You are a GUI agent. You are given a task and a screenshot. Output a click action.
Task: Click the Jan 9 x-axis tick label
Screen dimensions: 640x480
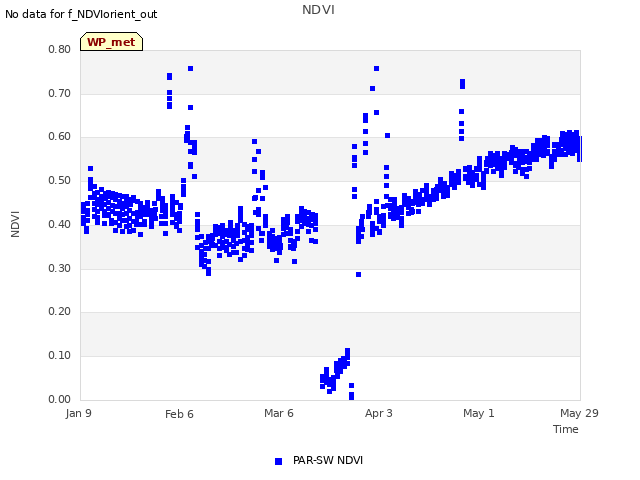pyautogui.click(x=78, y=413)
